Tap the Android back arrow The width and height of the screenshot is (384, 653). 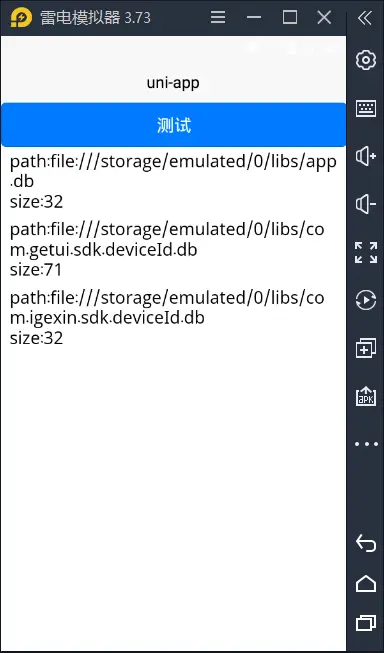pos(366,543)
